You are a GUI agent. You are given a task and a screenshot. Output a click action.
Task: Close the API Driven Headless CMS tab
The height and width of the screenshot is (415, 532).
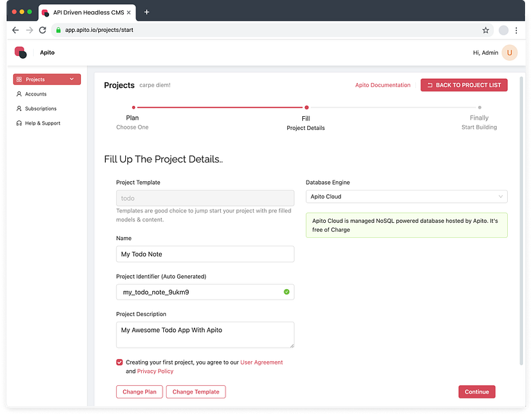tap(129, 12)
